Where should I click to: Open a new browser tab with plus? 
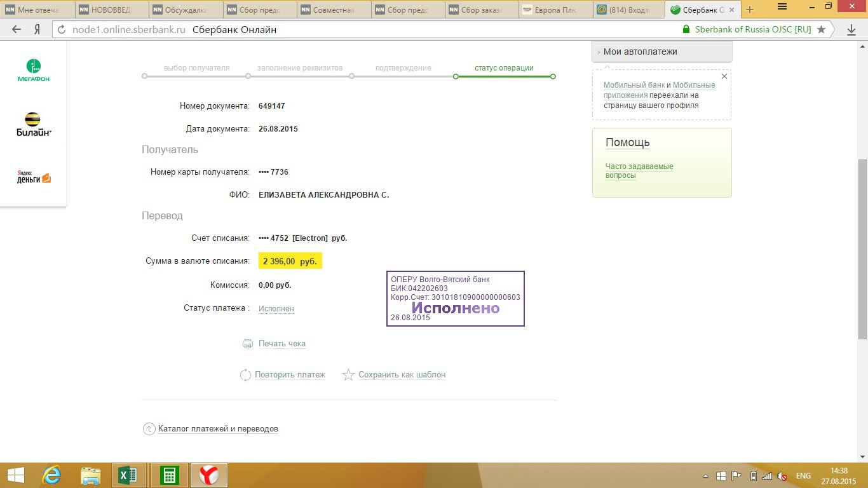coord(750,10)
